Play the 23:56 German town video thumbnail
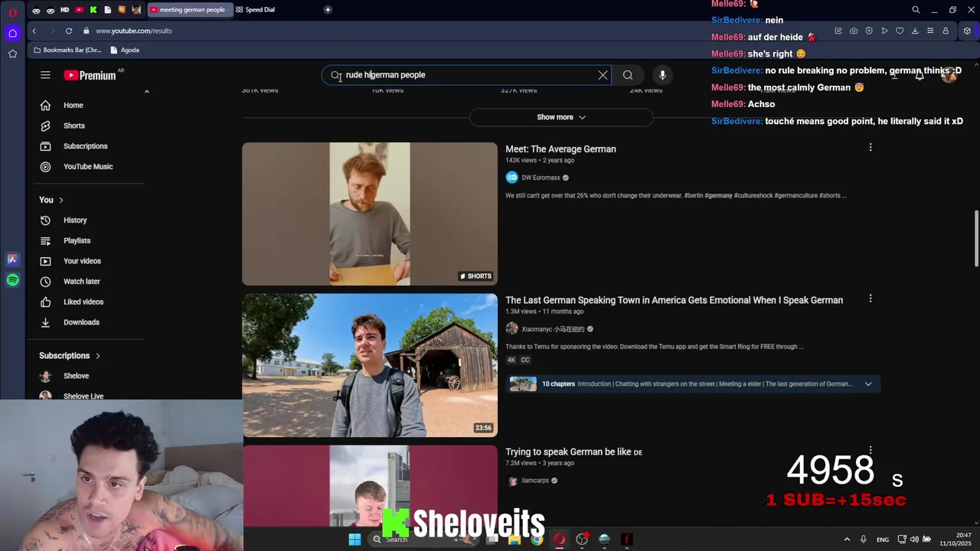Viewport: 980px width, 551px height. pos(370,365)
